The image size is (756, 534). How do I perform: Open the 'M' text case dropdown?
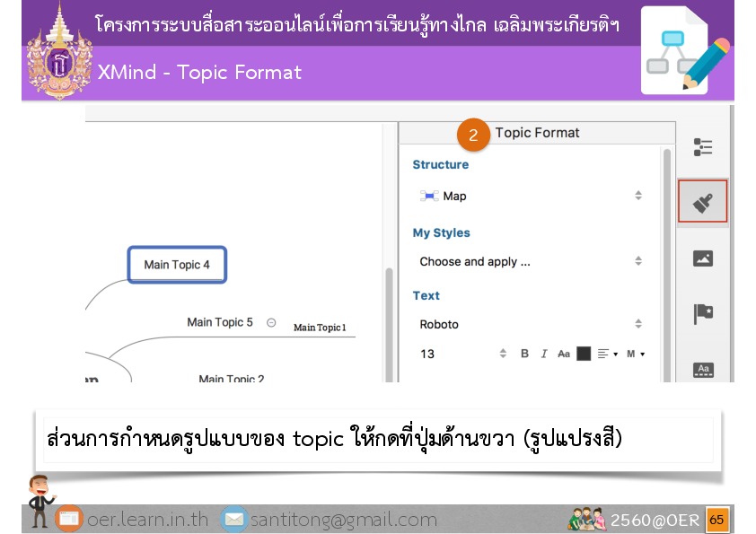636,354
